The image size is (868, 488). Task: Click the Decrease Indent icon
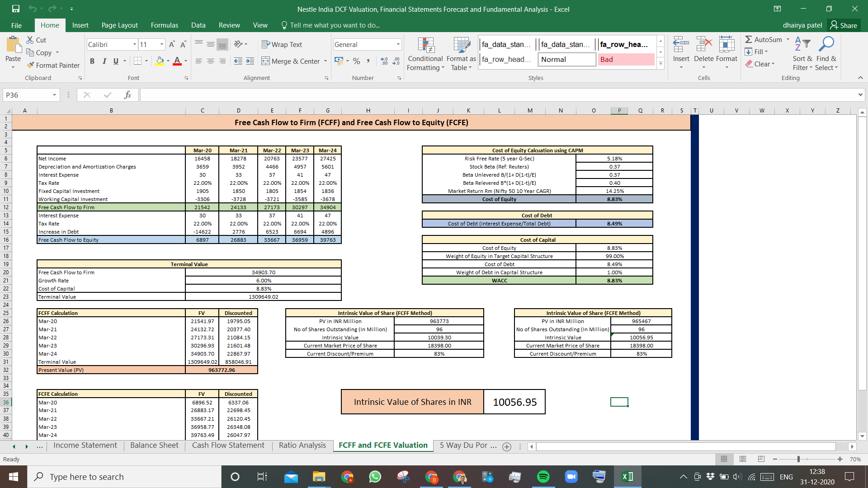point(238,61)
